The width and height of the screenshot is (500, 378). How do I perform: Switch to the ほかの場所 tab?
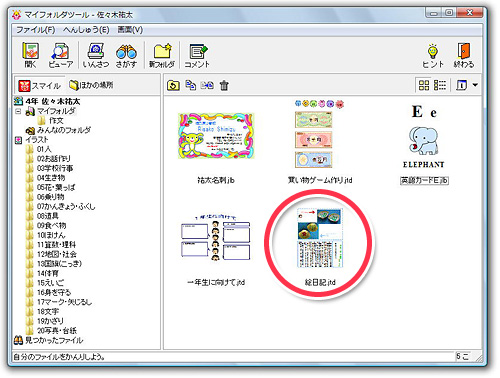tap(91, 85)
